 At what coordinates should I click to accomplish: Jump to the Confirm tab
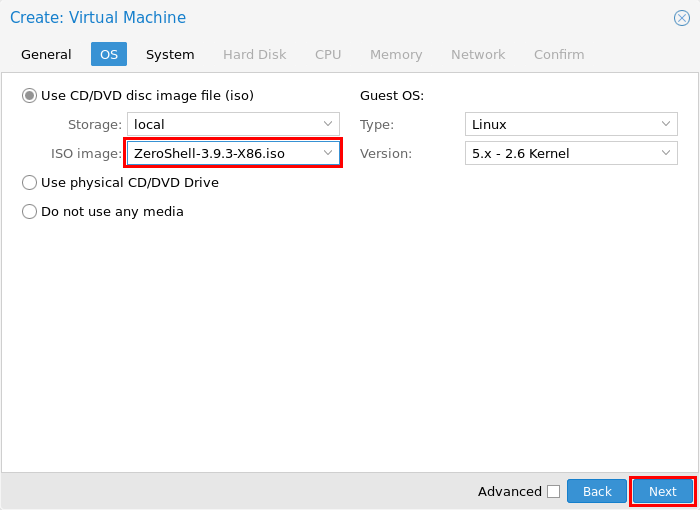pyautogui.click(x=559, y=54)
